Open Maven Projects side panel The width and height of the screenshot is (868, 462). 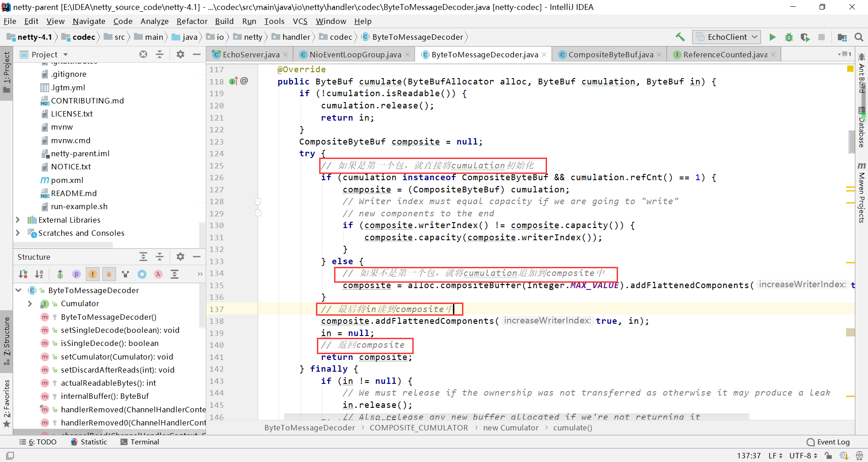point(862,193)
